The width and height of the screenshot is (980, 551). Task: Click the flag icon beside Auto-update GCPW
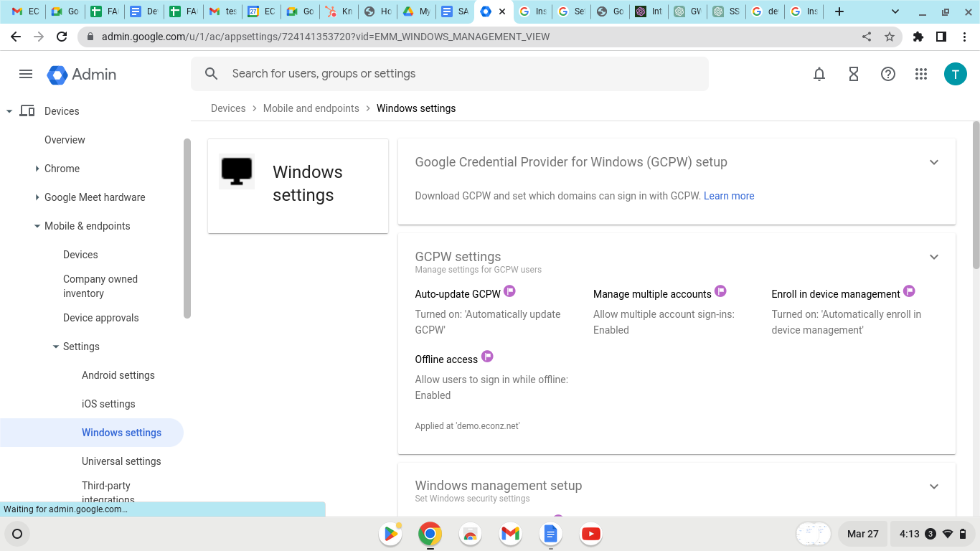point(509,291)
